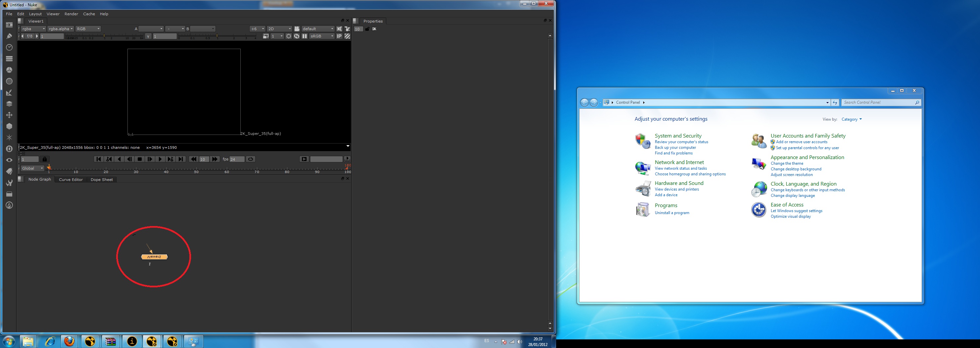This screenshot has width=980, height=348.
Task: Toggle the frame range lock button
Action: point(44,159)
